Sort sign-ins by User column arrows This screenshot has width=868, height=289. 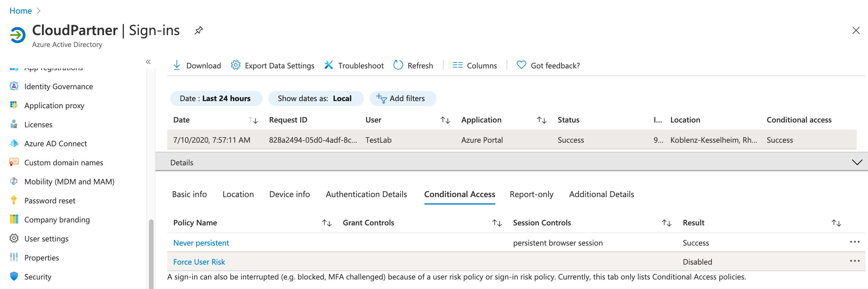coord(445,120)
